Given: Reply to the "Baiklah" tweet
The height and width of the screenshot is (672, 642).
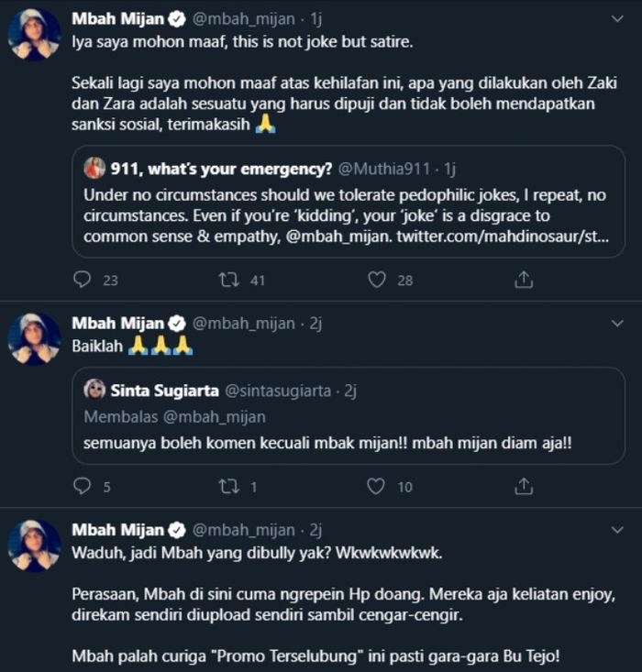Looking at the screenshot, I should pos(83,486).
